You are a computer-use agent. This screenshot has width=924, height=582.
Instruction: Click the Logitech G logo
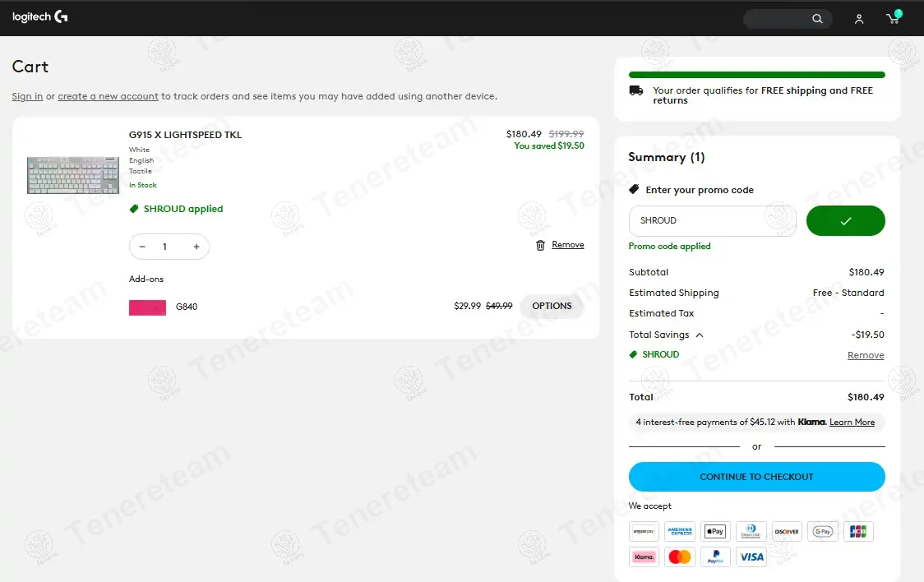tap(40, 17)
